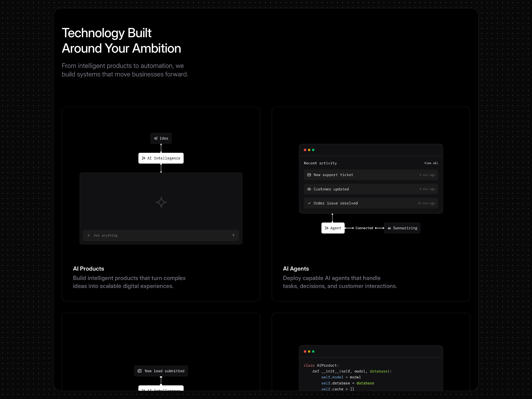Click the checkmark icon on Order issue resolved
Viewport: 532px width, 399px height.
(x=309, y=203)
